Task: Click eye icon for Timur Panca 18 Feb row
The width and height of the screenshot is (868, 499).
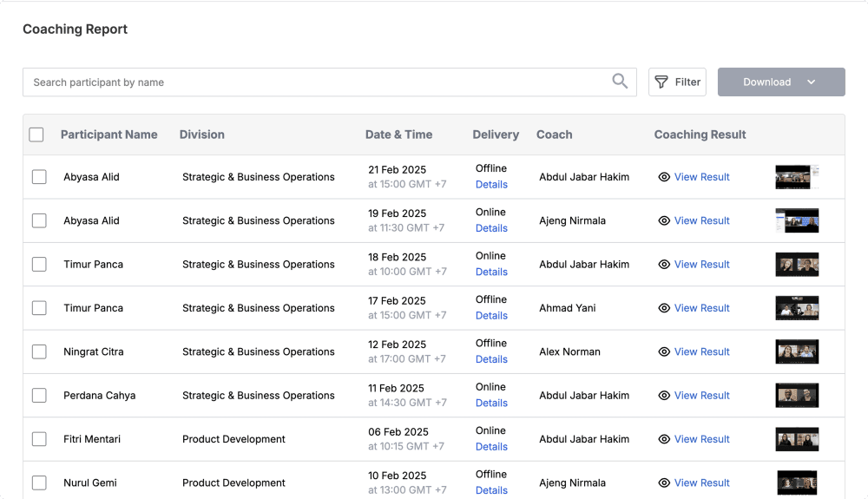Action: (x=664, y=265)
